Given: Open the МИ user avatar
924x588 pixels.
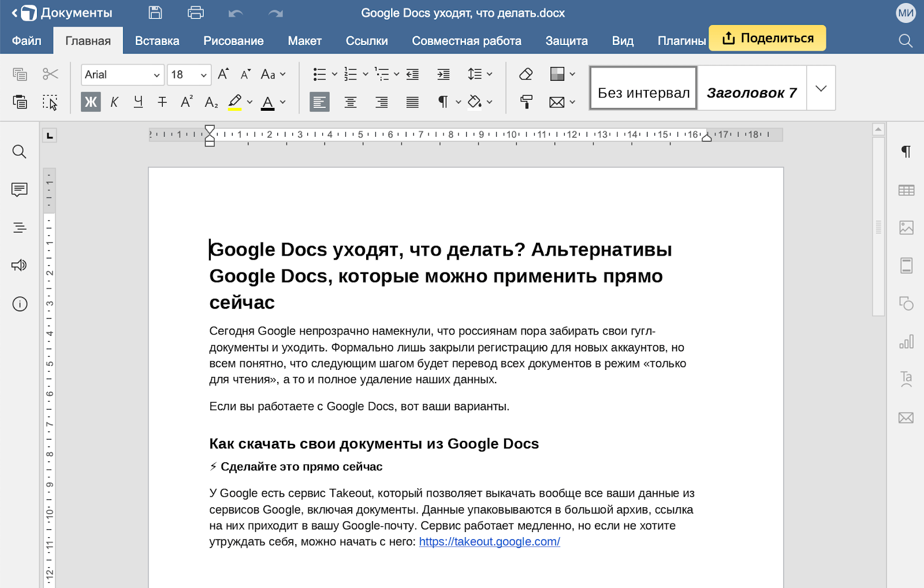Looking at the screenshot, I should 906,13.
